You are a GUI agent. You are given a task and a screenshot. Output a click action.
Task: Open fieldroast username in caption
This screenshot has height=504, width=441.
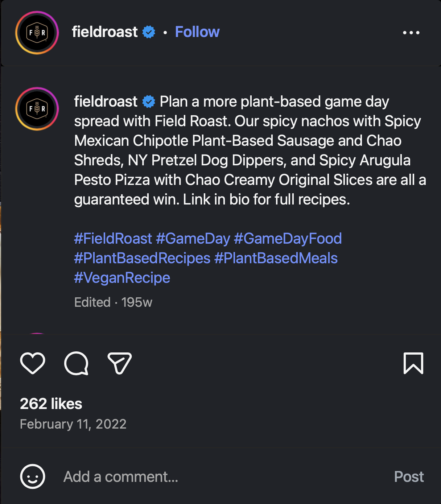[106, 102]
